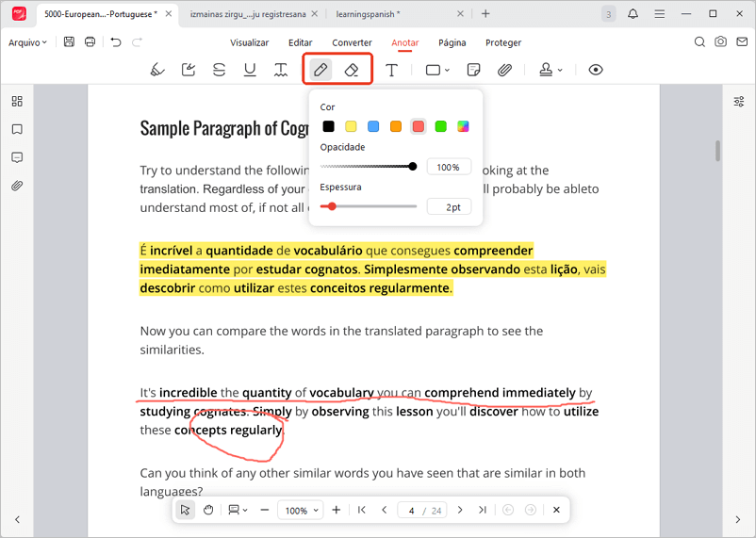Viewport: 756px width, 538px height.
Task: Select the eraser tool
Action: [x=352, y=70]
